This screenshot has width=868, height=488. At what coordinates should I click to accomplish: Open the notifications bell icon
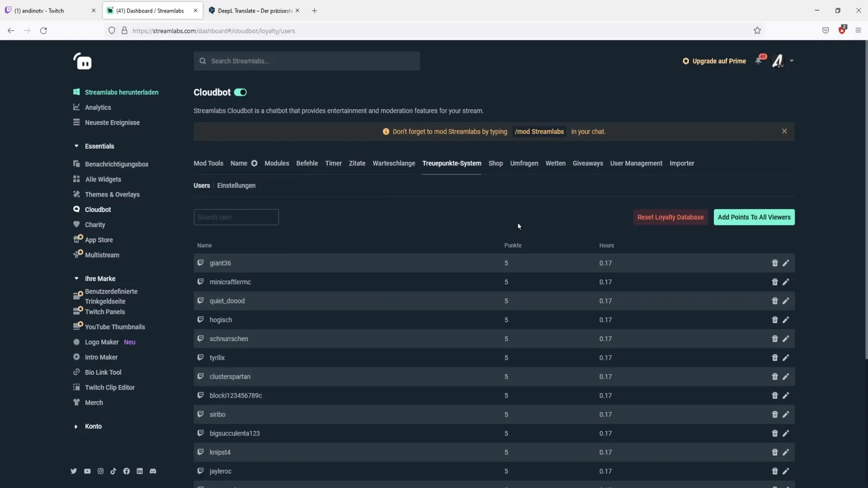point(759,61)
